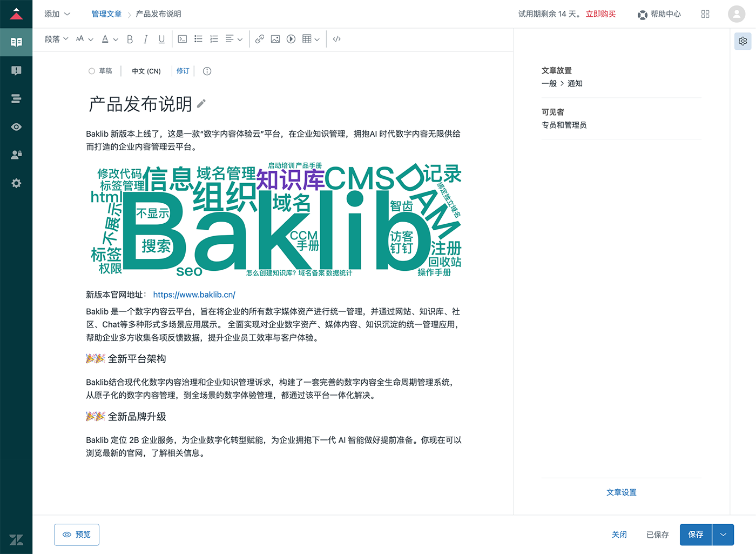Open the arrange content sidebar icon

coord(16,98)
